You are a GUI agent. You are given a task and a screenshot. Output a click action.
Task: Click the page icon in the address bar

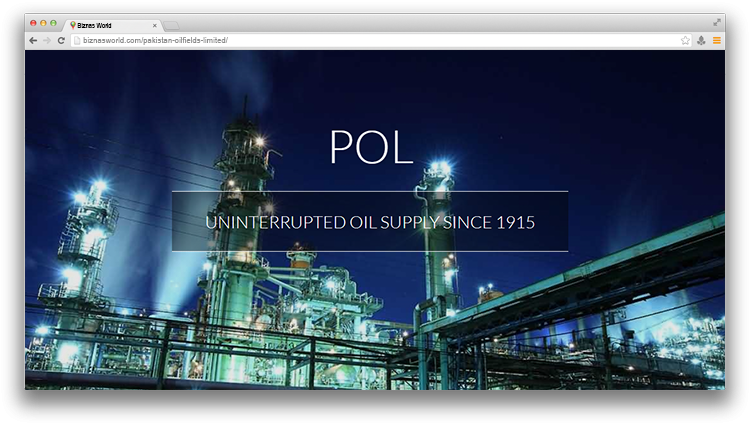tap(77, 40)
